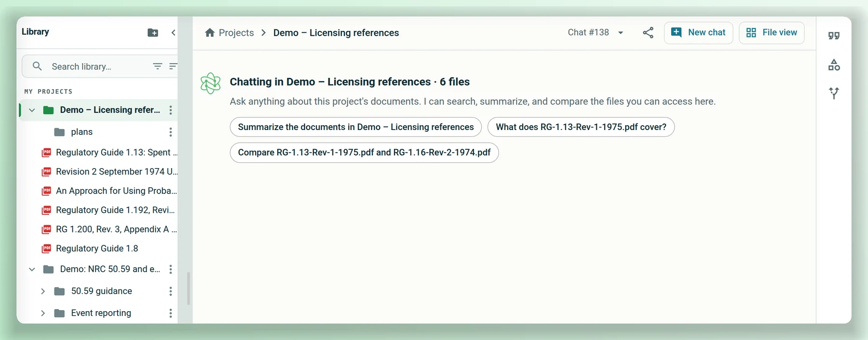Open the library filter options
Image resolution: width=868 pixels, height=340 pixels.
coord(157,66)
